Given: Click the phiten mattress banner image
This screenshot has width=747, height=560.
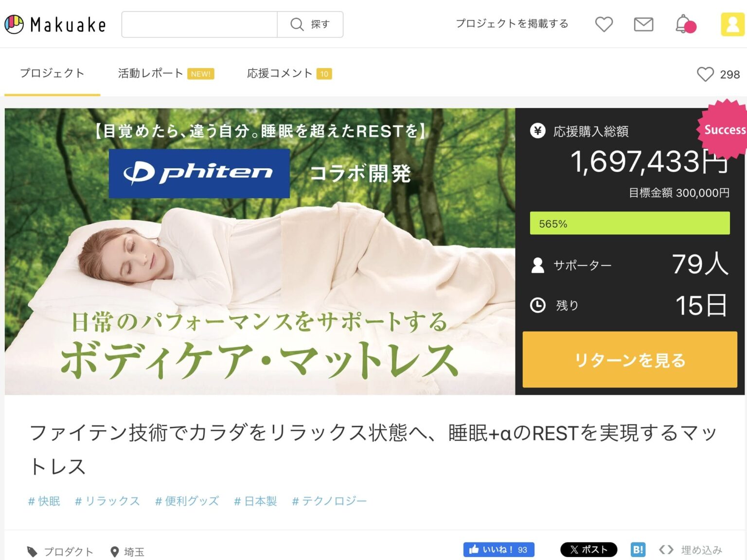Looking at the screenshot, I should point(260,251).
